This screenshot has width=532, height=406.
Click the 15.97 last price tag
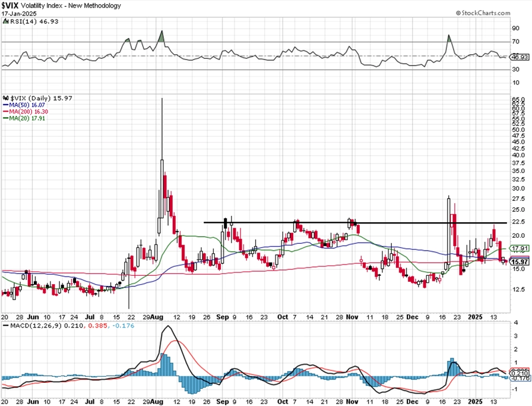520,262
